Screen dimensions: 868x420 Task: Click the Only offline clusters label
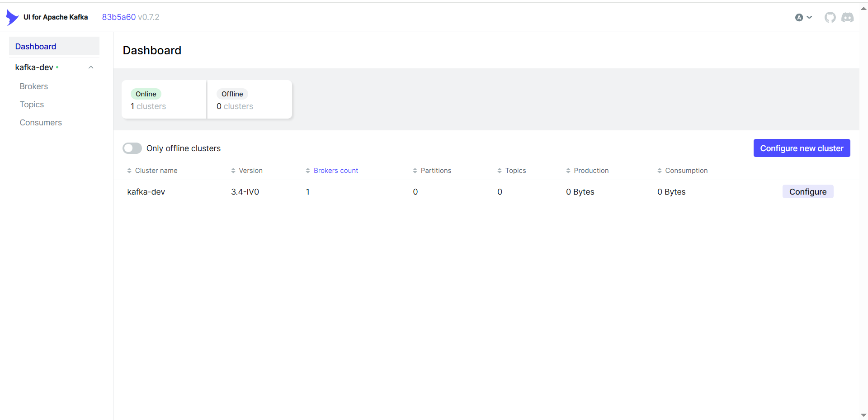coord(184,148)
